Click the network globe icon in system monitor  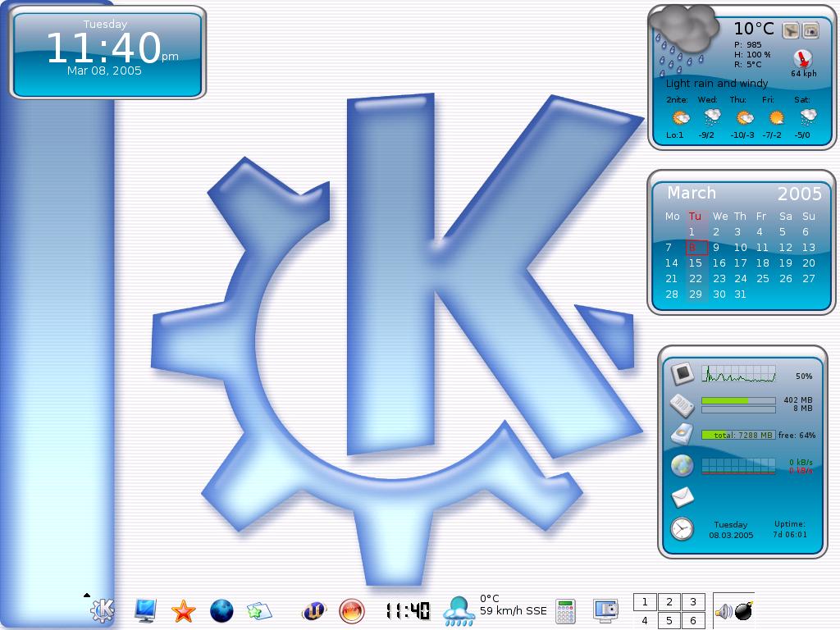pyautogui.click(x=682, y=465)
